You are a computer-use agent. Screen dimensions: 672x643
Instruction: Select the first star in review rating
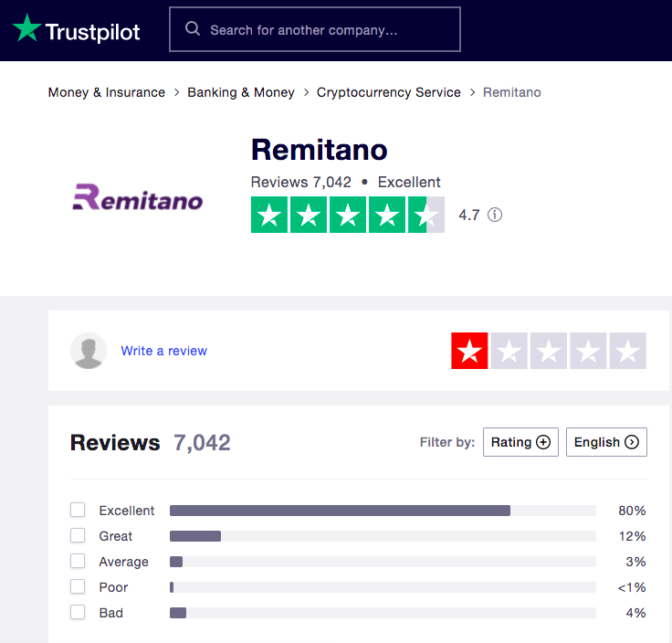tap(469, 351)
